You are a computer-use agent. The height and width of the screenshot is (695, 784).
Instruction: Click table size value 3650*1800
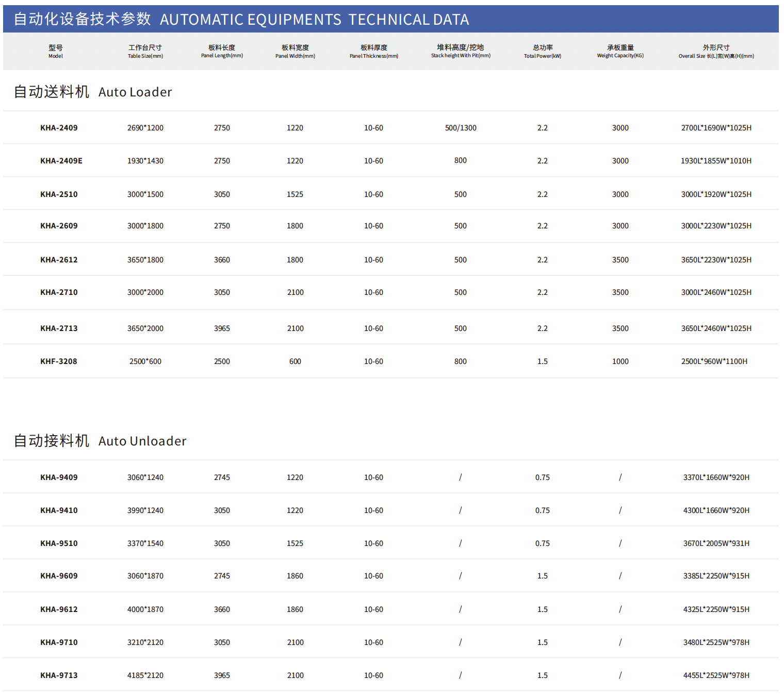coord(145,260)
